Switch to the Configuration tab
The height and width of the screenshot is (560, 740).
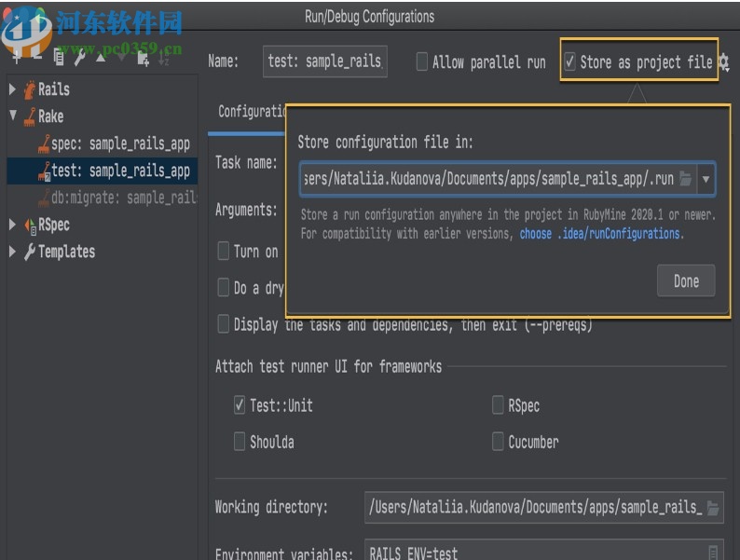pyautogui.click(x=252, y=112)
